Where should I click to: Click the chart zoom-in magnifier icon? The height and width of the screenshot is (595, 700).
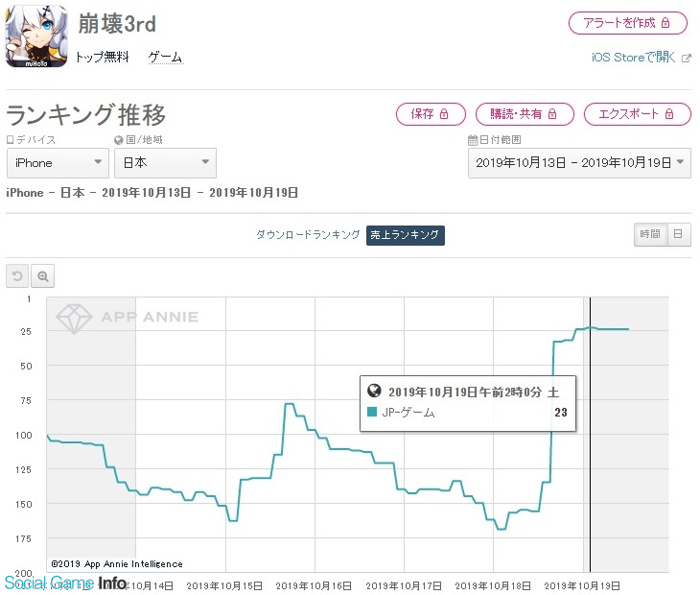pos(43,276)
